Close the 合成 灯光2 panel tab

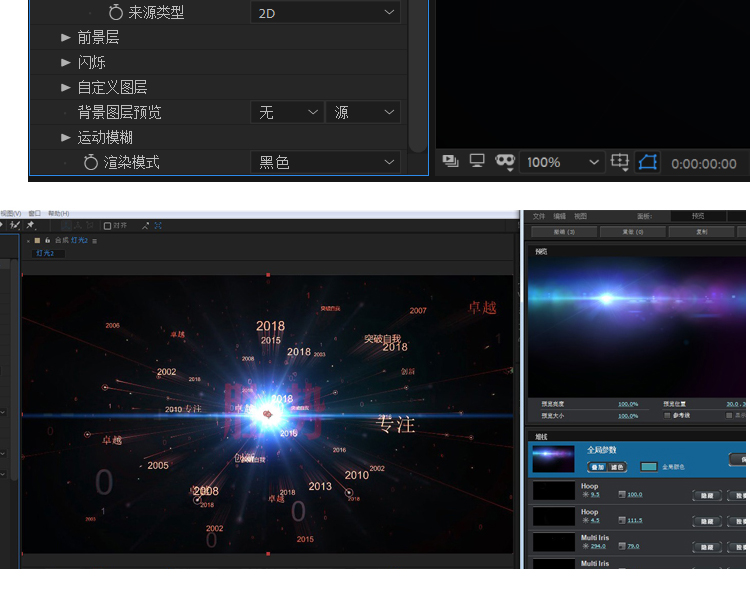coord(28,241)
